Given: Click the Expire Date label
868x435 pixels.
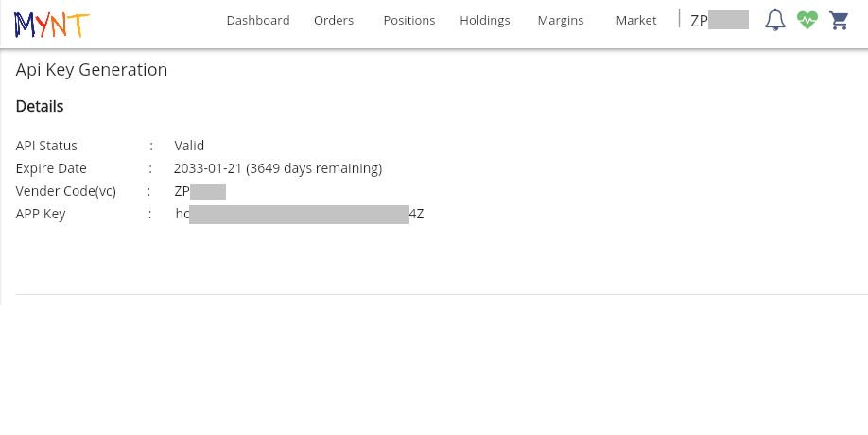Looking at the screenshot, I should [x=51, y=168].
